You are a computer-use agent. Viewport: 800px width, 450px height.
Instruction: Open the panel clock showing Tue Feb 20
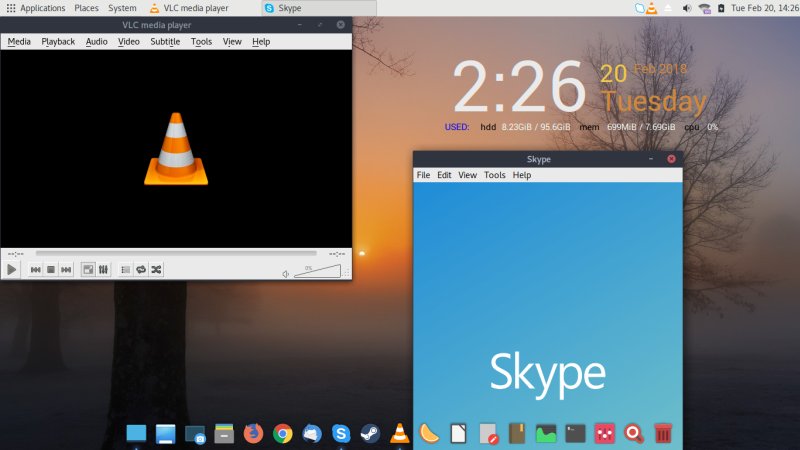pos(765,8)
